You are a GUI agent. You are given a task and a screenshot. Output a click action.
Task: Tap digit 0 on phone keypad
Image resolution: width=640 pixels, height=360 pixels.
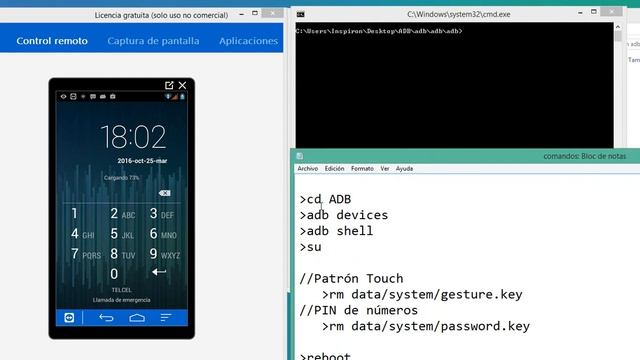[x=114, y=274]
